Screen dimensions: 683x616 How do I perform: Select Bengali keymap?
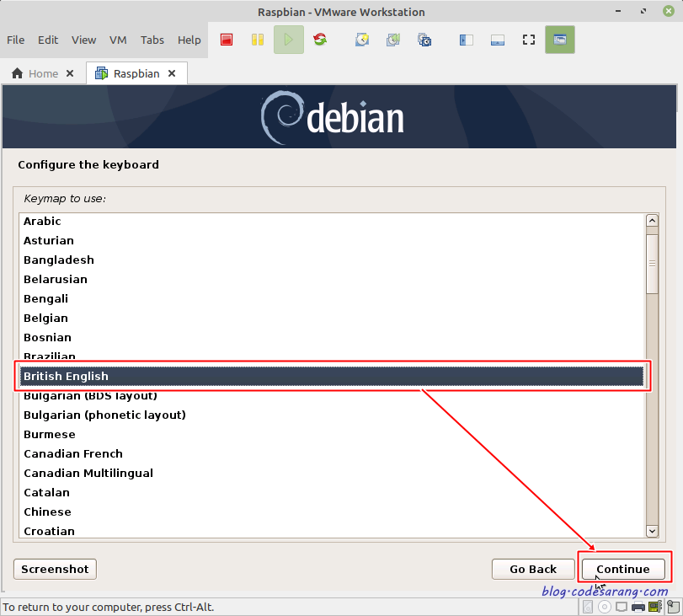(x=332, y=298)
